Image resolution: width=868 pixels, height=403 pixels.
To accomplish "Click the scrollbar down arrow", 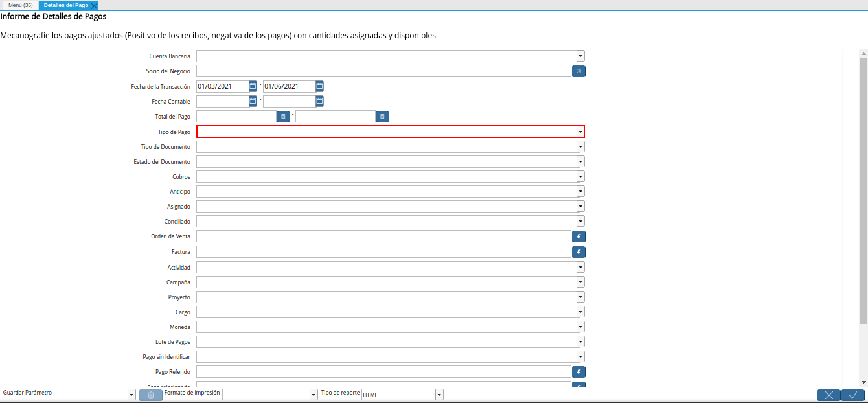I will click(863, 383).
